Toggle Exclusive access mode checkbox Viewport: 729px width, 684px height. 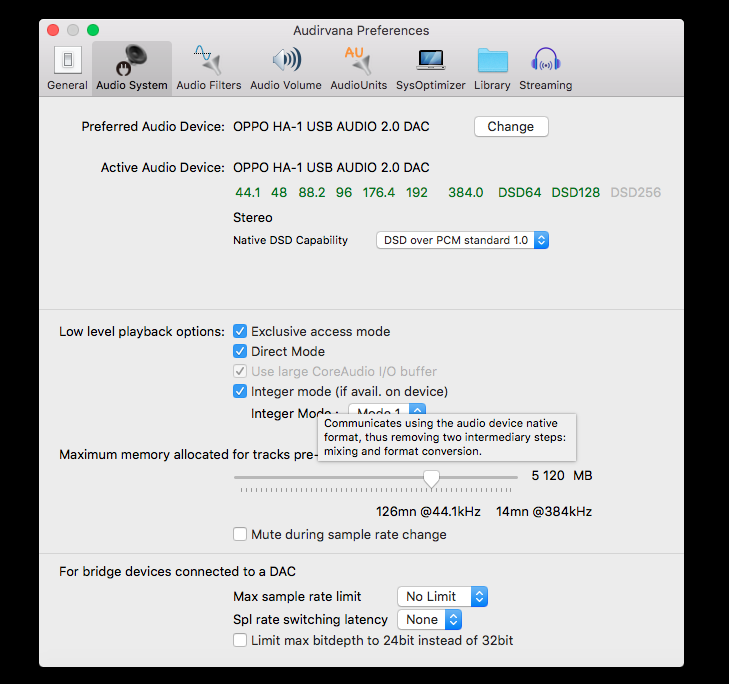pyautogui.click(x=240, y=331)
